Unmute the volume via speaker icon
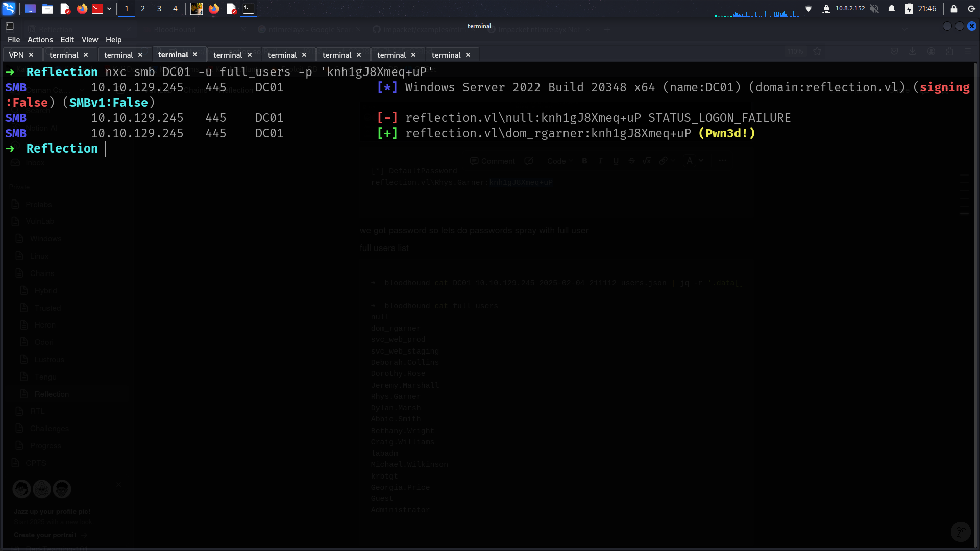980x551 pixels. tap(874, 9)
